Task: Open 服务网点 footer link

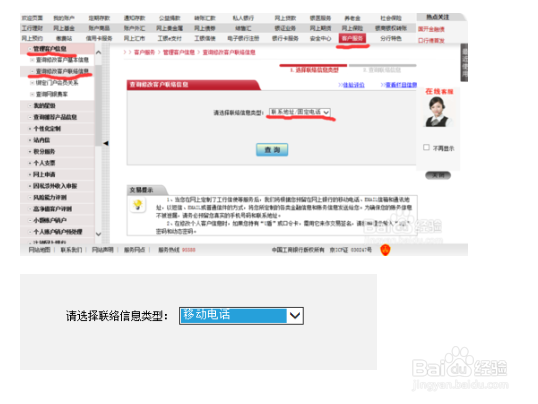Action: click(x=134, y=250)
